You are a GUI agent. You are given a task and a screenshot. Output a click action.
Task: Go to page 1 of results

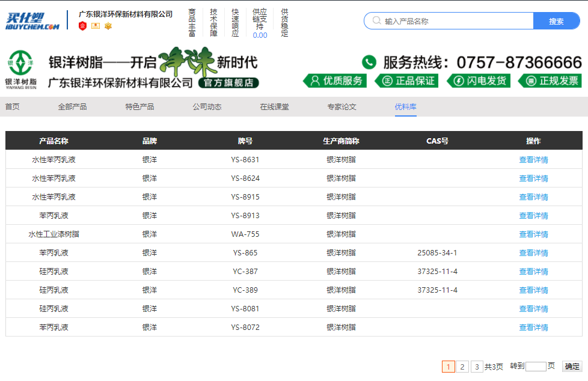tap(449, 367)
